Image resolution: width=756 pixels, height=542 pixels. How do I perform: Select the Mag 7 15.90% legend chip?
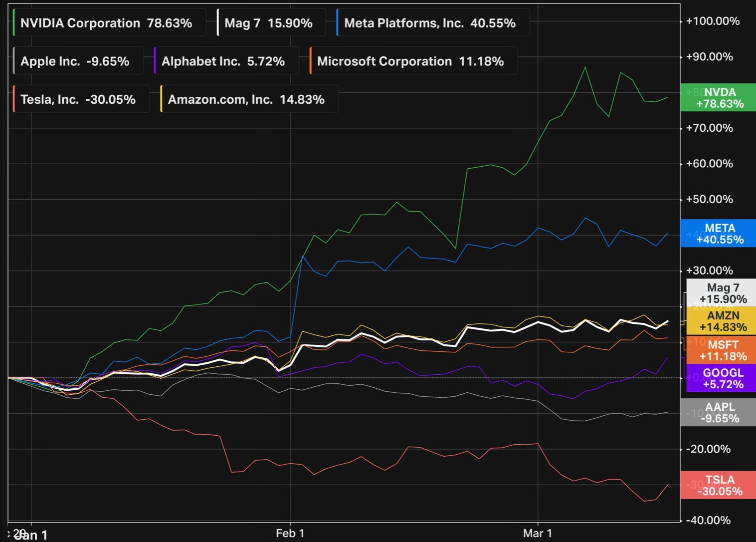[271, 23]
